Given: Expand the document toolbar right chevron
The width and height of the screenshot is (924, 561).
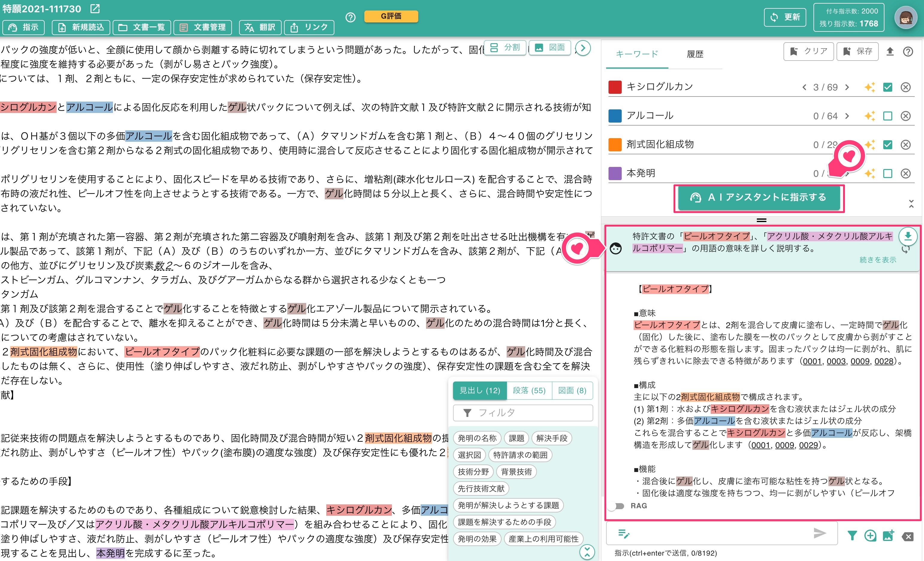Looking at the screenshot, I should pyautogui.click(x=583, y=48).
